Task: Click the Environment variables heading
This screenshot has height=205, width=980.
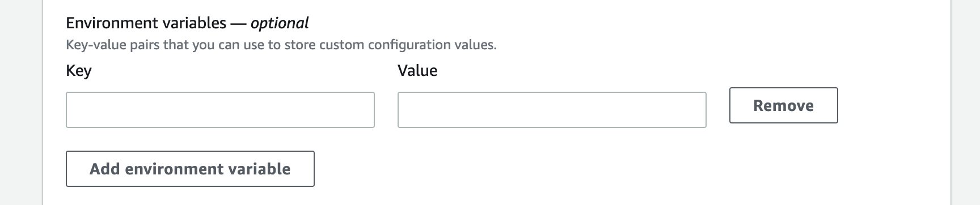Action: coord(187,23)
